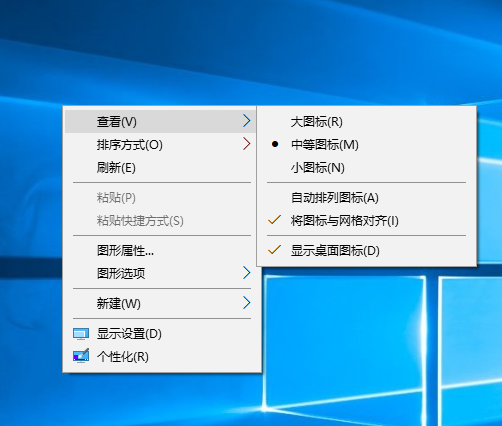Enable 自动排列图标(A) auto arrange
The height and width of the screenshot is (426, 502).
click(366, 197)
